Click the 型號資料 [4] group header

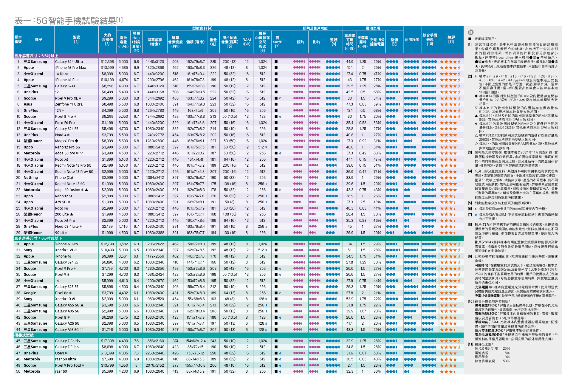coord(202,28)
